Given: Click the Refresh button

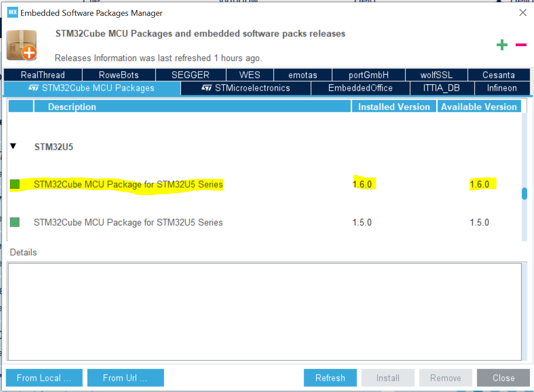Looking at the screenshot, I should [x=330, y=378].
